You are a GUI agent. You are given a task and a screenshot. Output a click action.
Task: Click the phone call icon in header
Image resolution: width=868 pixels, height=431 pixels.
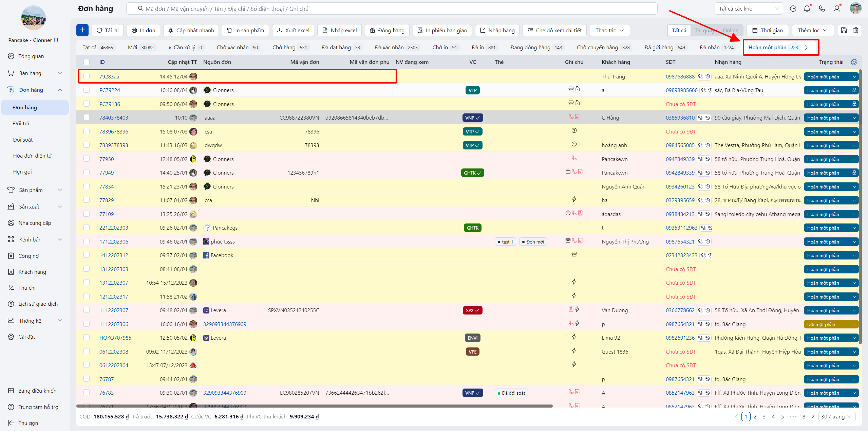pos(822,9)
